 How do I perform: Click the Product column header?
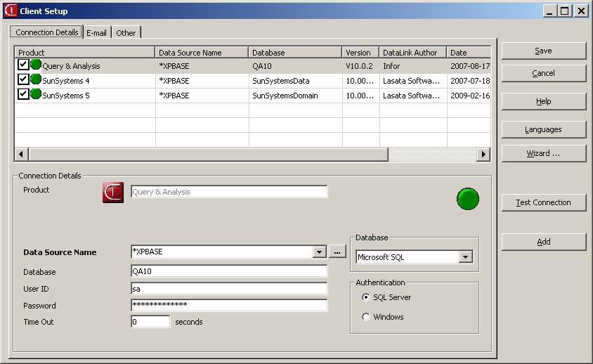click(85, 52)
